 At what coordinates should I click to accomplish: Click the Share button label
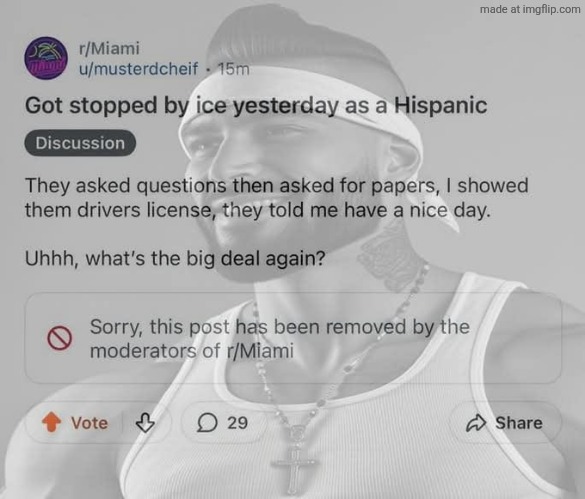pos(519,423)
